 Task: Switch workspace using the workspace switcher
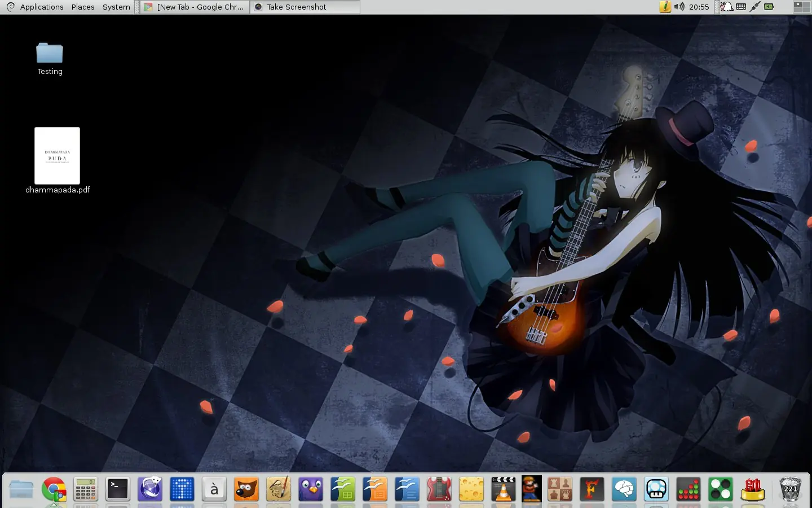pyautogui.click(x=801, y=7)
